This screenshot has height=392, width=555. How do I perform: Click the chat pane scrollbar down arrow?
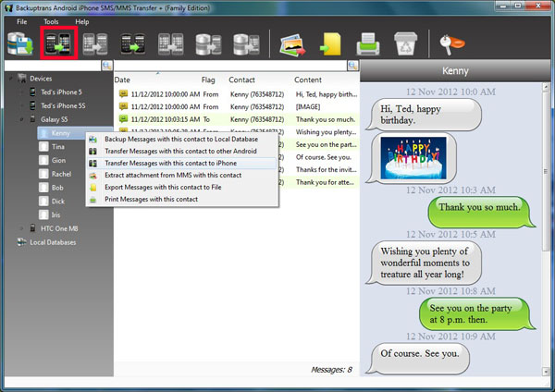point(546,372)
